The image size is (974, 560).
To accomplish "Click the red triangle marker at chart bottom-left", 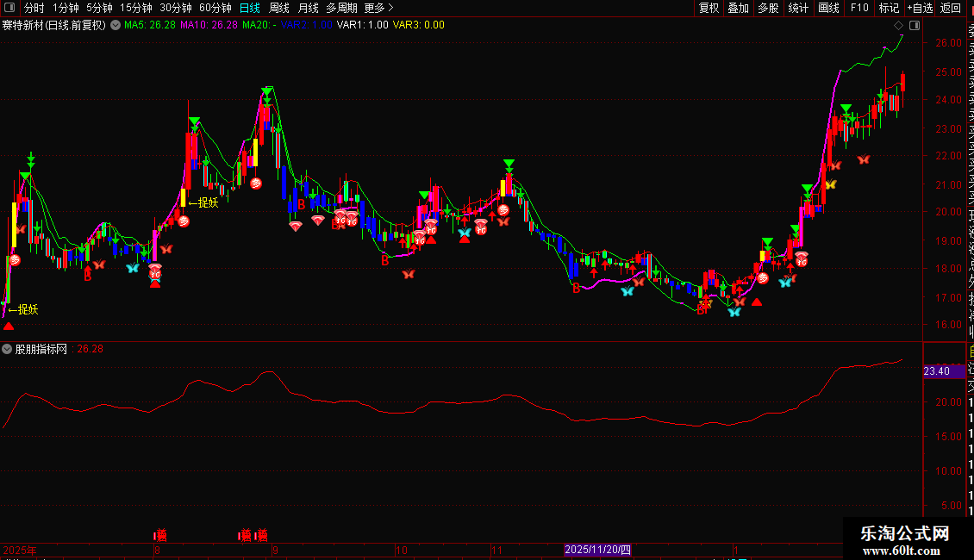I will point(9,326).
